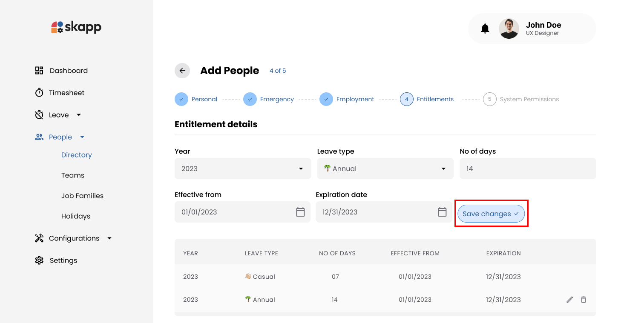Open the Configurations tools icon
This screenshot has width=644, height=323.
pyautogui.click(x=39, y=238)
